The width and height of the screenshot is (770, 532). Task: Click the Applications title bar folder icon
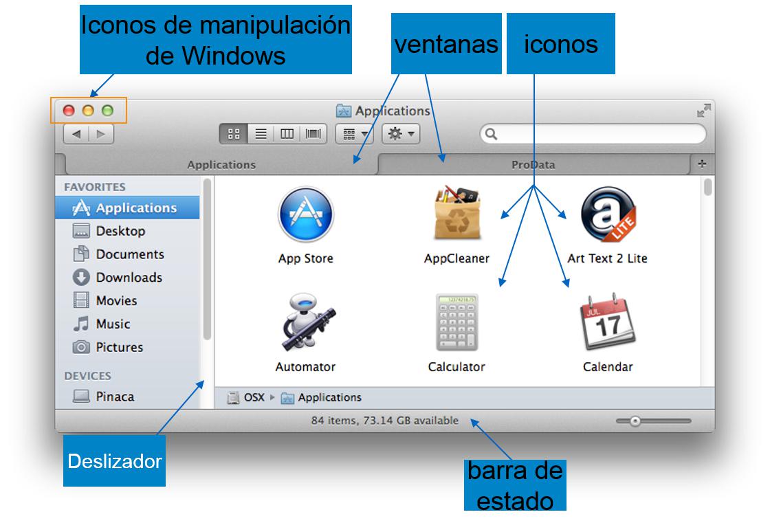[344, 111]
